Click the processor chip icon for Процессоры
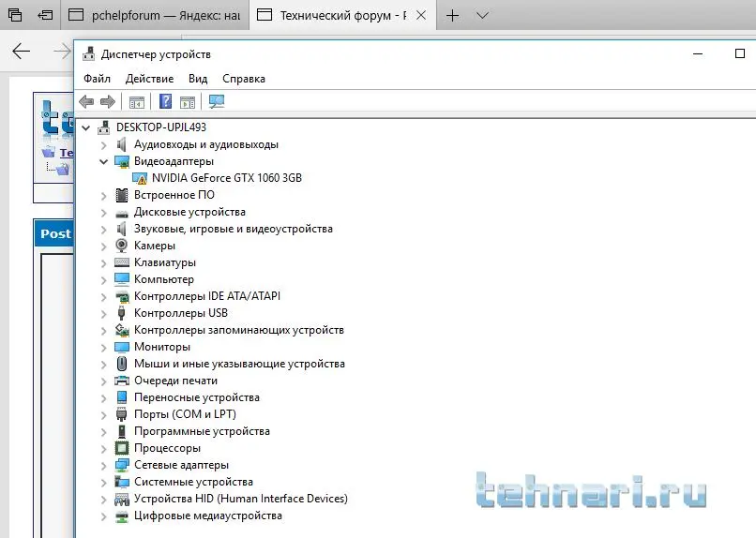 (122, 448)
